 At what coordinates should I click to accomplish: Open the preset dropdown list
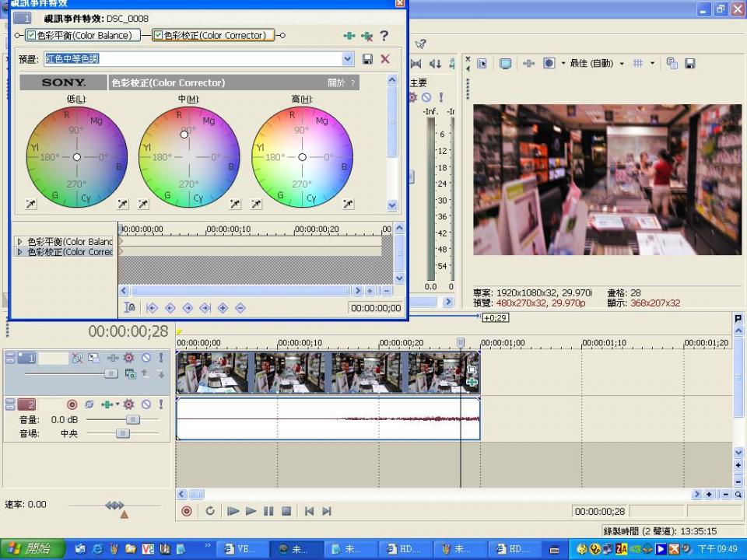click(x=348, y=59)
